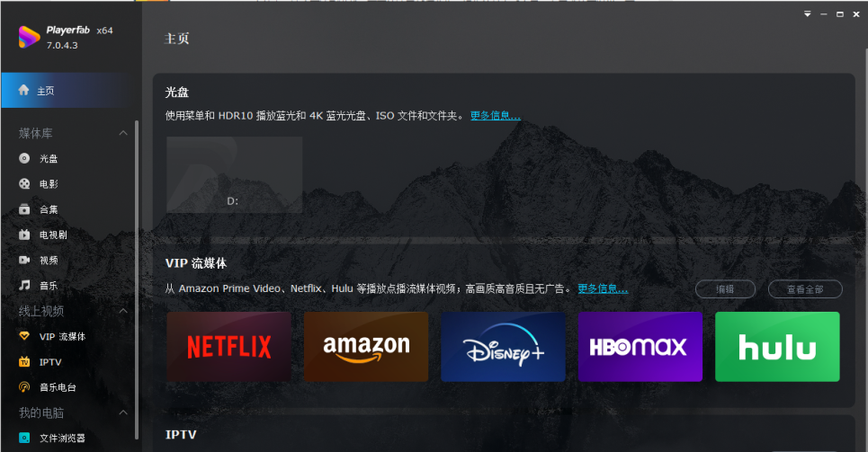Click the 编辑 button
The height and width of the screenshot is (452, 868).
[725, 288]
